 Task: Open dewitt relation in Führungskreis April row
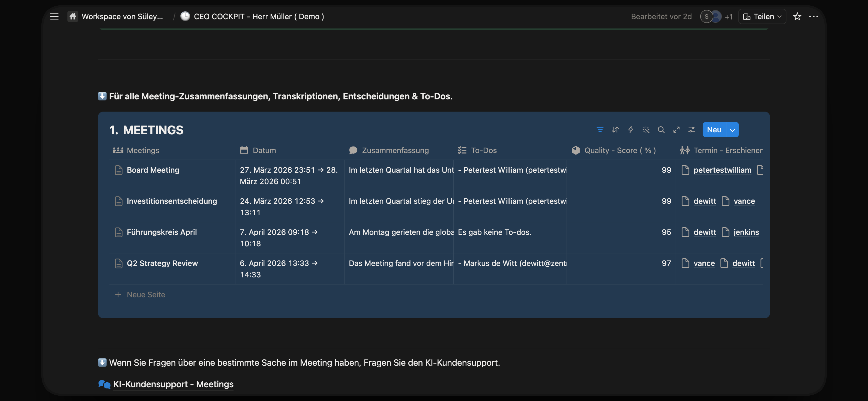(705, 232)
